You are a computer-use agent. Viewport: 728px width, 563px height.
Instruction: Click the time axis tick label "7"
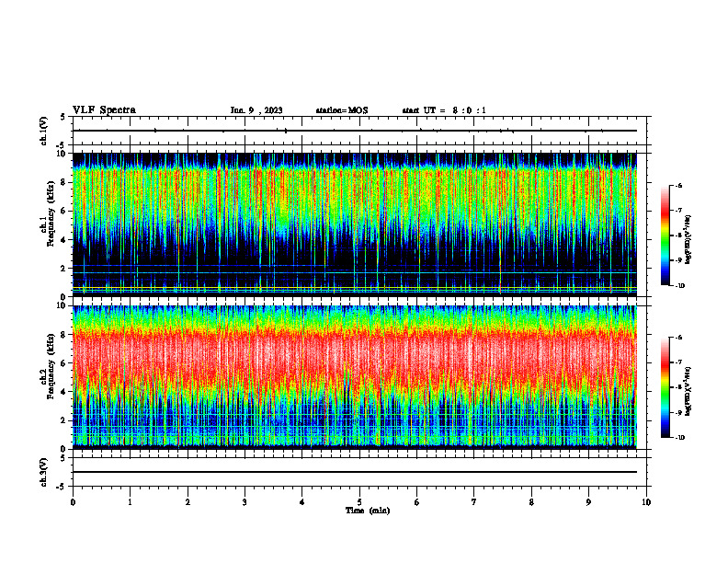pyautogui.click(x=474, y=502)
